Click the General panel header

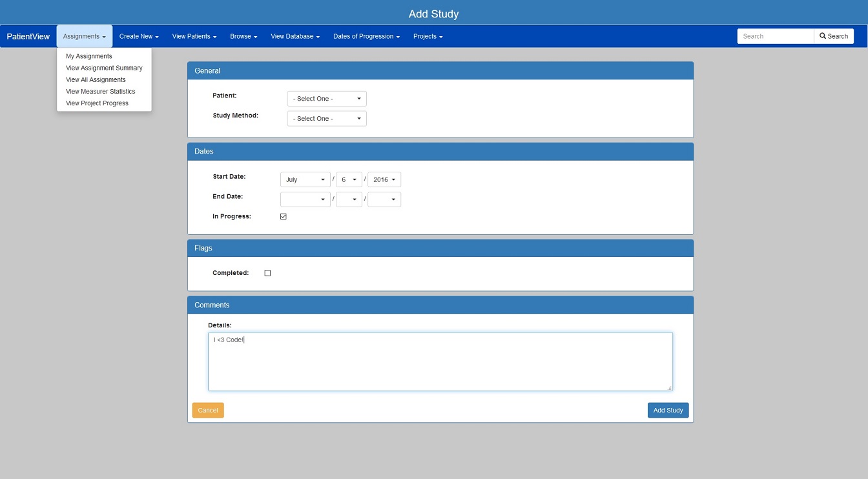[x=440, y=71]
